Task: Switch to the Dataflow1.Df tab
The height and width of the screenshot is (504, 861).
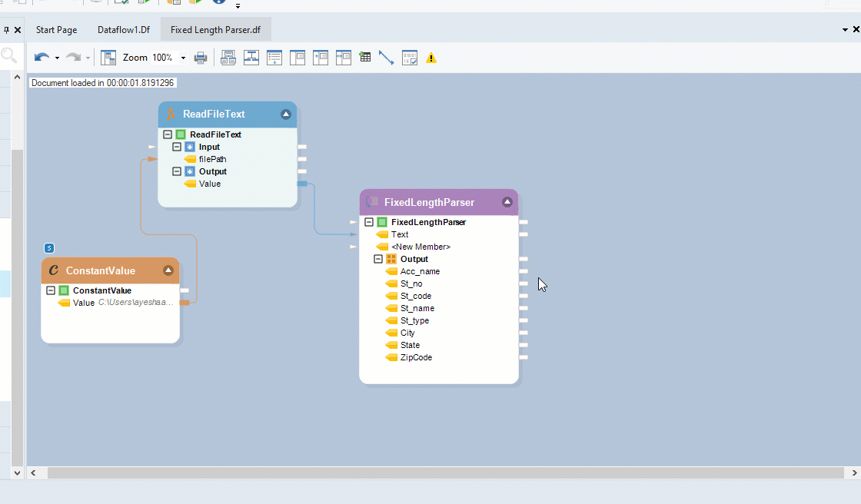Action: (123, 30)
